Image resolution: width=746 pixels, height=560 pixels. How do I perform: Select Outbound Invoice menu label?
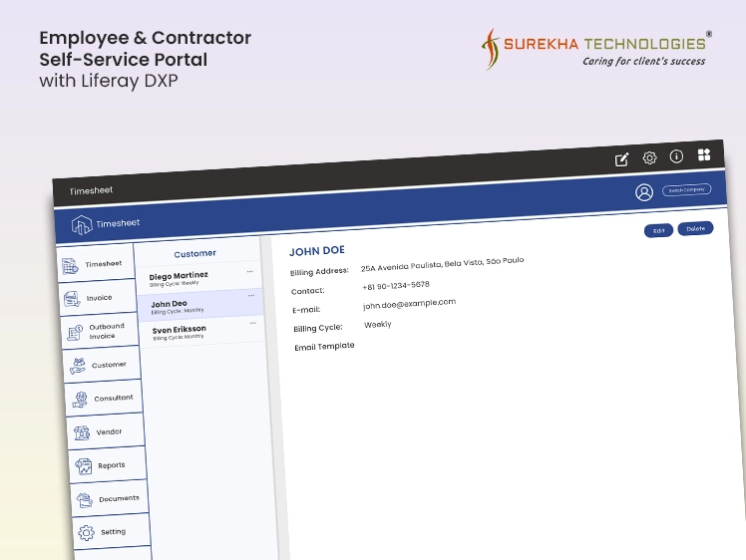107,331
